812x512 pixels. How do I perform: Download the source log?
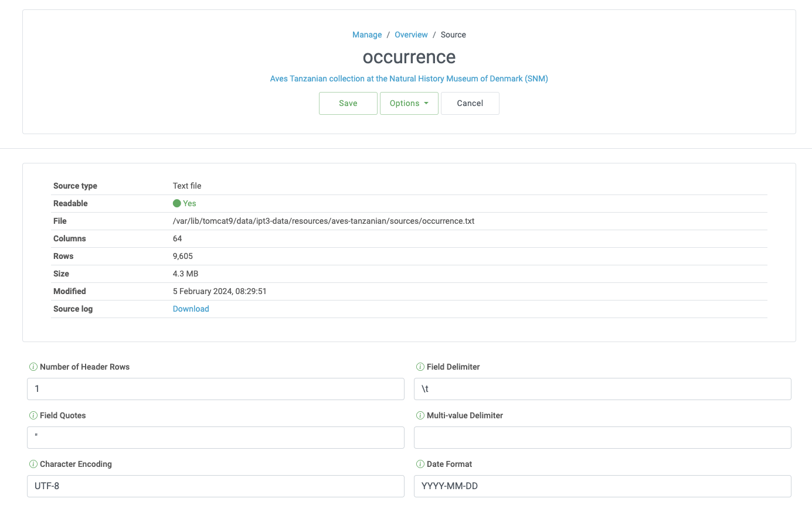coord(191,309)
